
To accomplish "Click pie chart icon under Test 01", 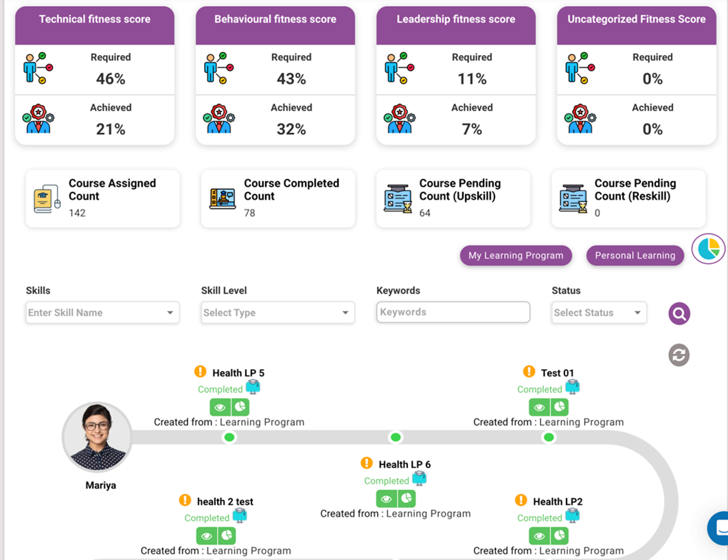I will click(x=560, y=407).
